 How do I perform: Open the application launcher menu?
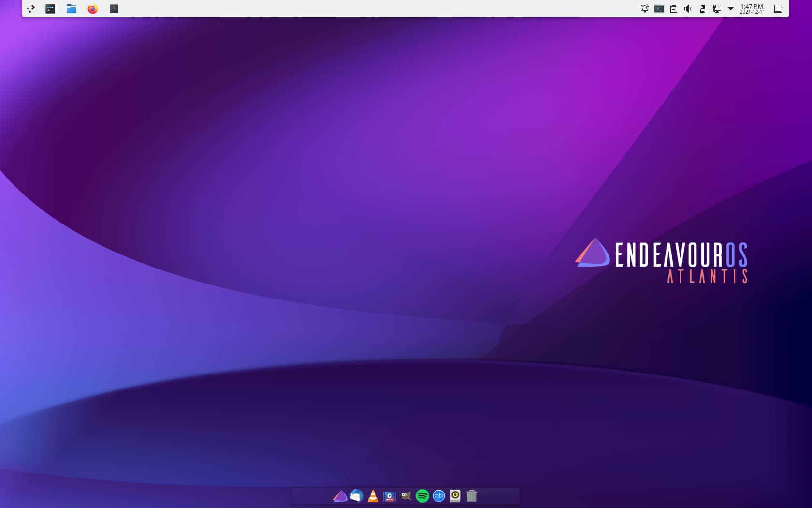[31, 8]
